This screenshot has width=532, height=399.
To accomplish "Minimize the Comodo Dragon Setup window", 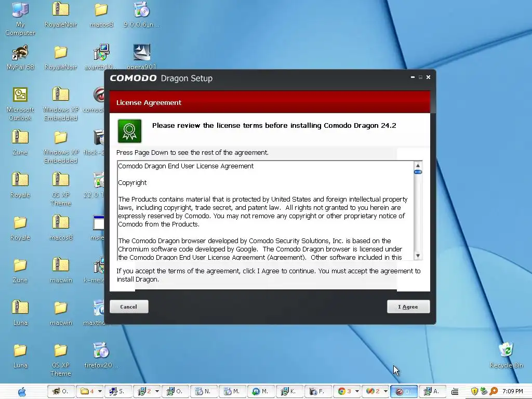I will [413, 77].
